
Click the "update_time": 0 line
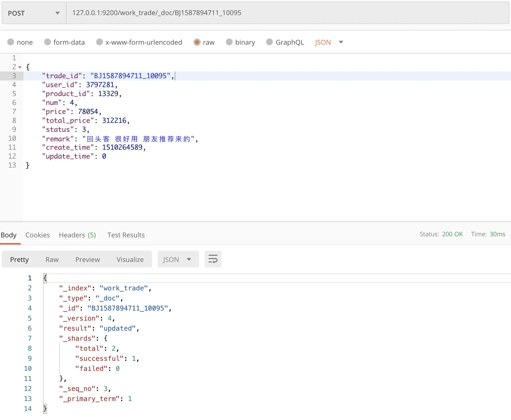(x=74, y=156)
